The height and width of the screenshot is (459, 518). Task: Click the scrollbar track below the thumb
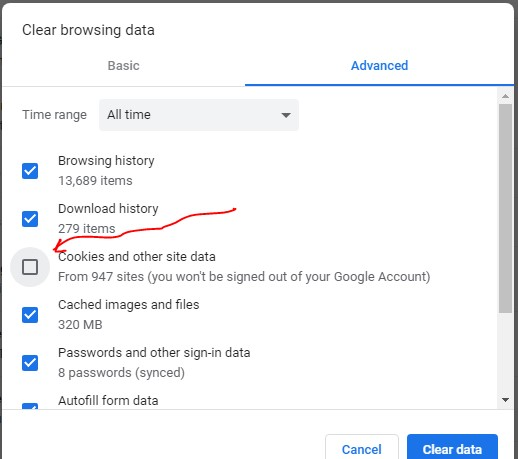coord(505,353)
